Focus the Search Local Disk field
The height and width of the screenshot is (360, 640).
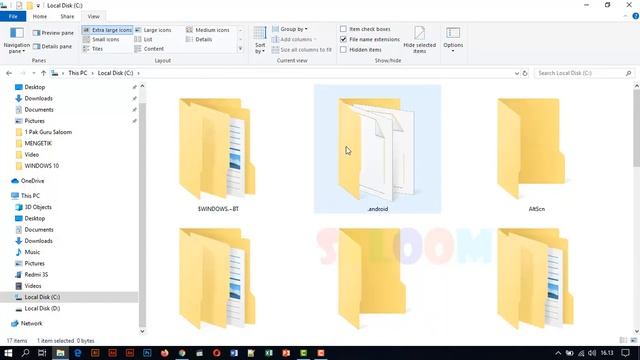click(584, 73)
